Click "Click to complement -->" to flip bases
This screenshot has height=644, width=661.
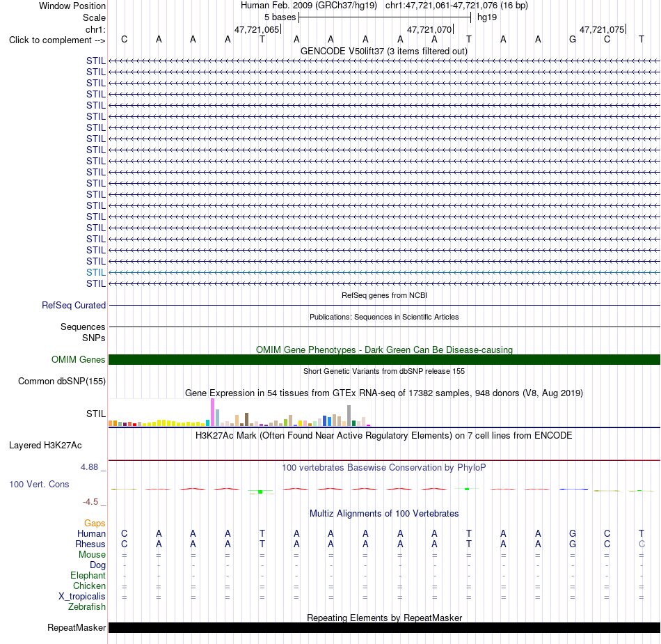pos(57,40)
